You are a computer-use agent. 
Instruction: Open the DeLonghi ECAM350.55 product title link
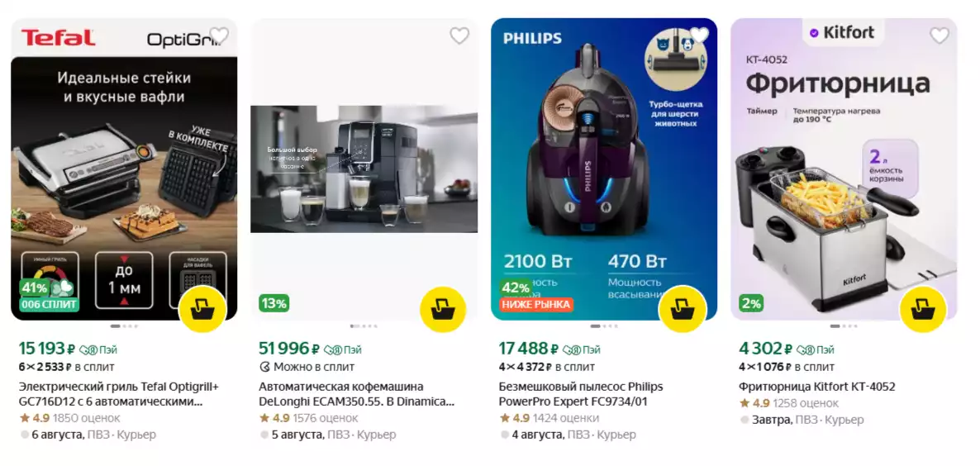[356, 394]
